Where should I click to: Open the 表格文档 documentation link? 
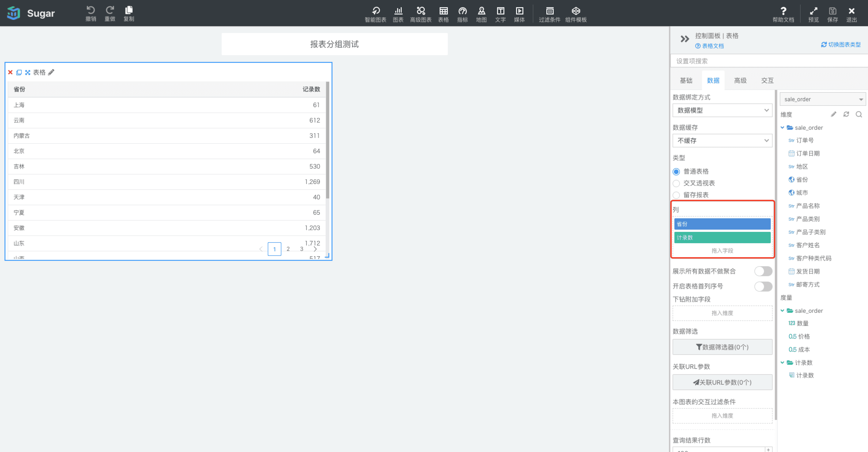[x=709, y=46]
